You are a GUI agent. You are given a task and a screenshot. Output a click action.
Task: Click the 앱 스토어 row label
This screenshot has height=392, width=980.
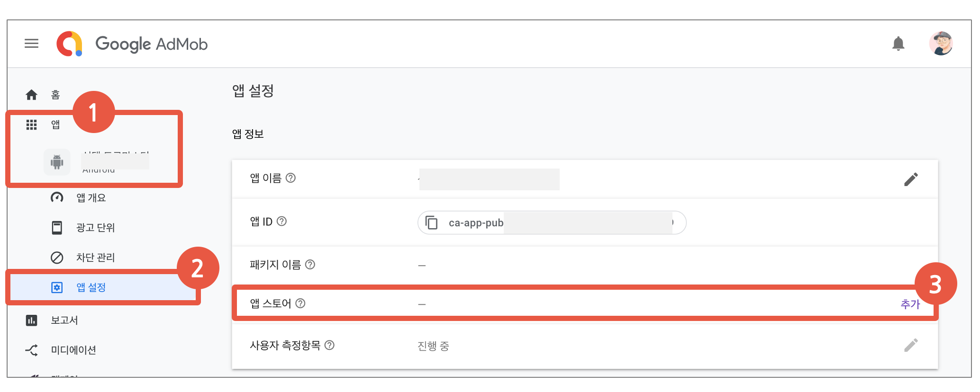(x=271, y=303)
